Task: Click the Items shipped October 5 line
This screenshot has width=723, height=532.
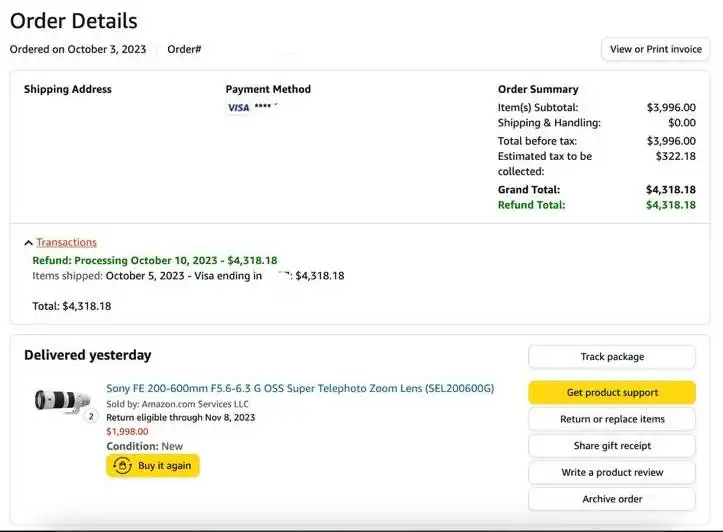Action: [x=188, y=276]
